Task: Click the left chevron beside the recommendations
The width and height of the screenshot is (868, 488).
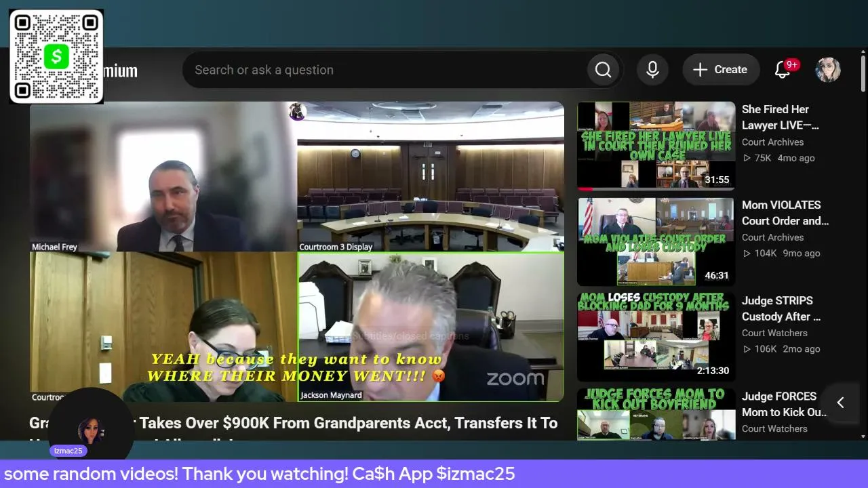Action: pos(840,403)
